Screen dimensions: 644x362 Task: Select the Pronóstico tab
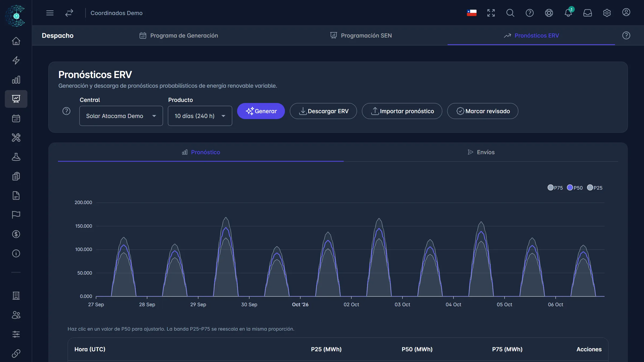(201, 152)
